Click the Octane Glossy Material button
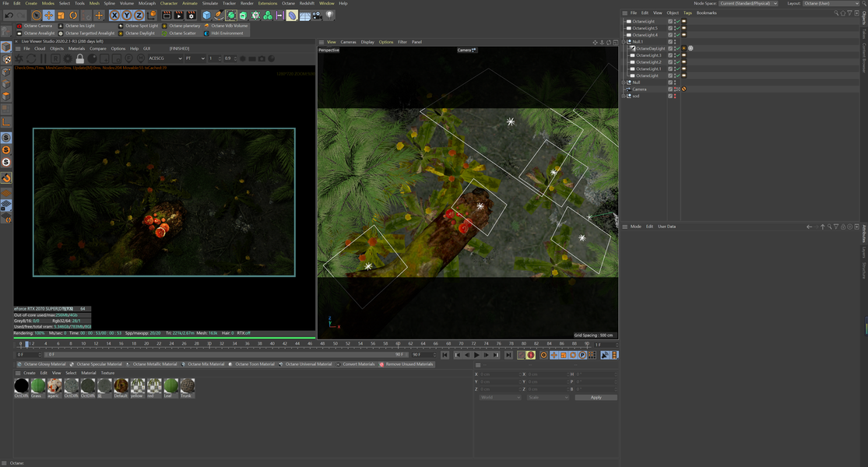 click(x=42, y=364)
